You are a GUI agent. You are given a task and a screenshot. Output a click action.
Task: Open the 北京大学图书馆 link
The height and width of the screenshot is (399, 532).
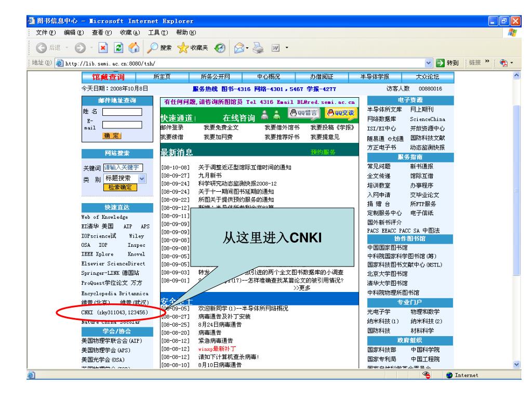[x=387, y=274]
